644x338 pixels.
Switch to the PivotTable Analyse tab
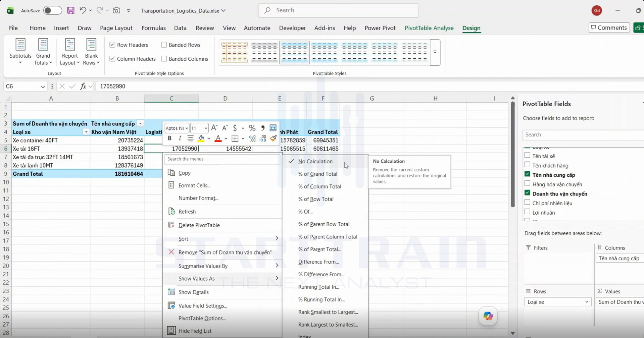pyautogui.click(x=429, y=28)
